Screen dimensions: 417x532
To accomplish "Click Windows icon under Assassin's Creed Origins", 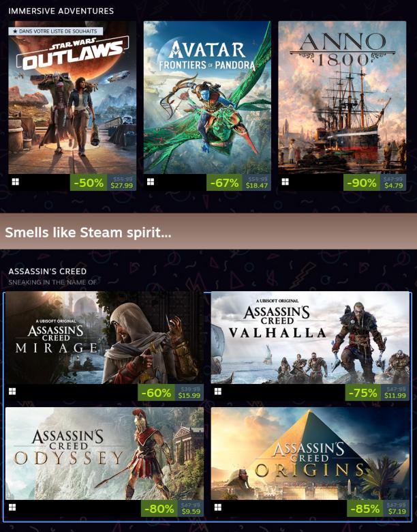I will pos(218,507).
